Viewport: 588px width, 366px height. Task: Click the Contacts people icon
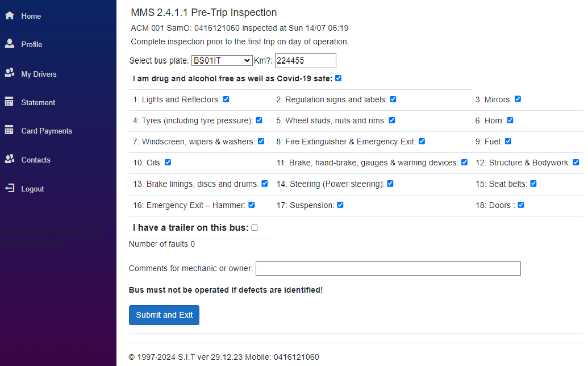tap(10, 159)
